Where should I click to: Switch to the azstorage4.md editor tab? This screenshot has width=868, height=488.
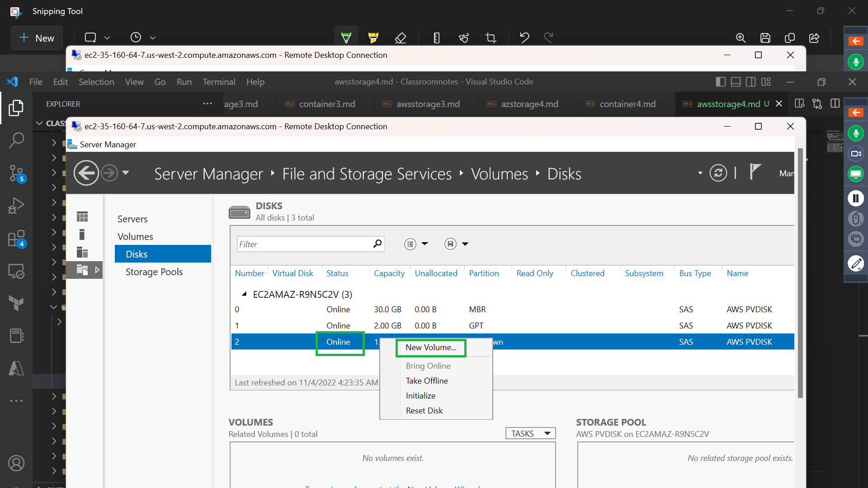(529, 104)
